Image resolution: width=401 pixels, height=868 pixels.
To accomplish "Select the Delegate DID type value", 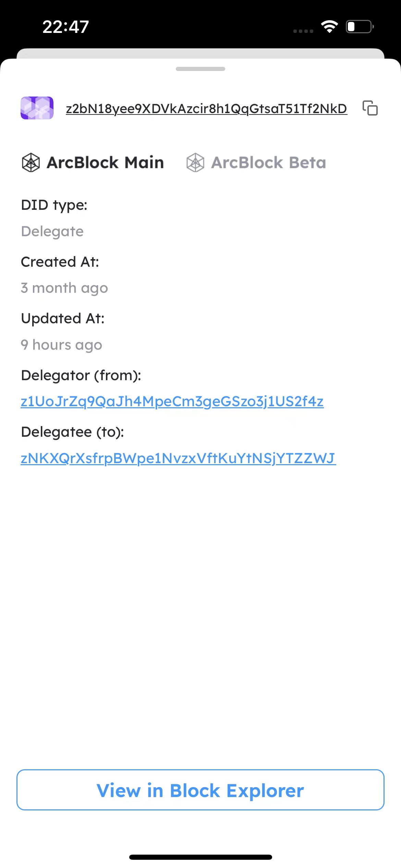I will (52, 232).
